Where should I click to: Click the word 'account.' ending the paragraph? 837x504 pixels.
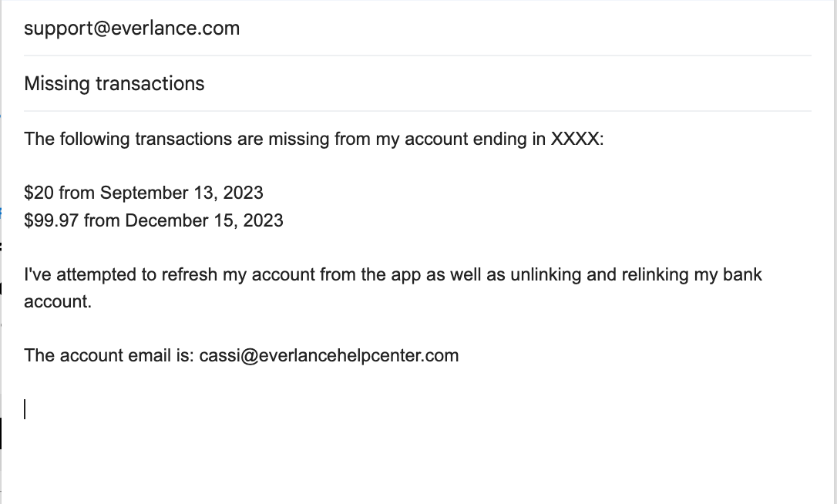[x=58, y=301]
